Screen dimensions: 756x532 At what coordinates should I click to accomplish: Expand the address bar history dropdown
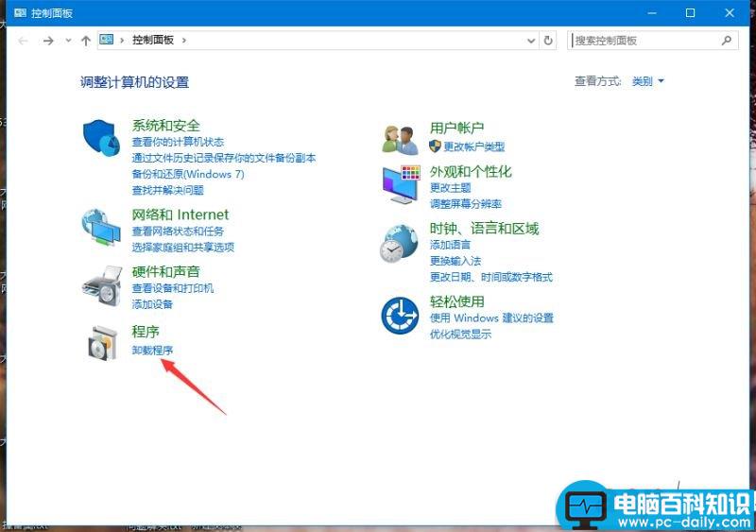(x=531, y=41)
